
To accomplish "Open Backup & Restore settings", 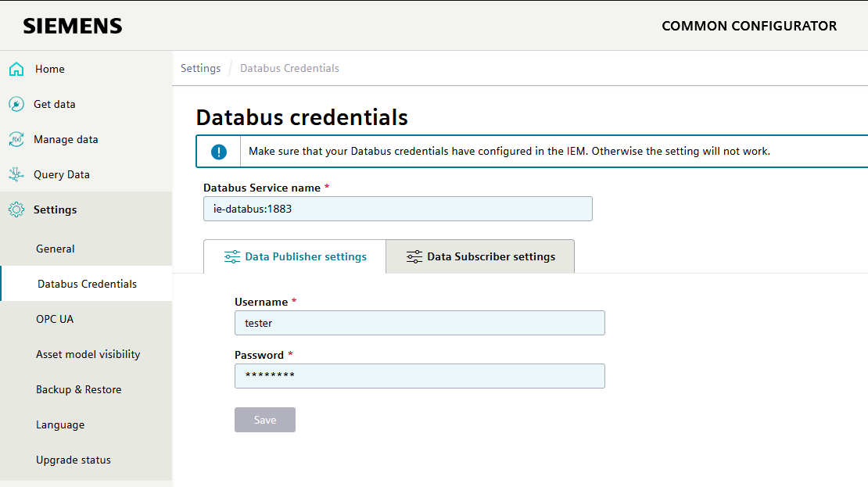I will pyautogui.click(x=79, y=389).
